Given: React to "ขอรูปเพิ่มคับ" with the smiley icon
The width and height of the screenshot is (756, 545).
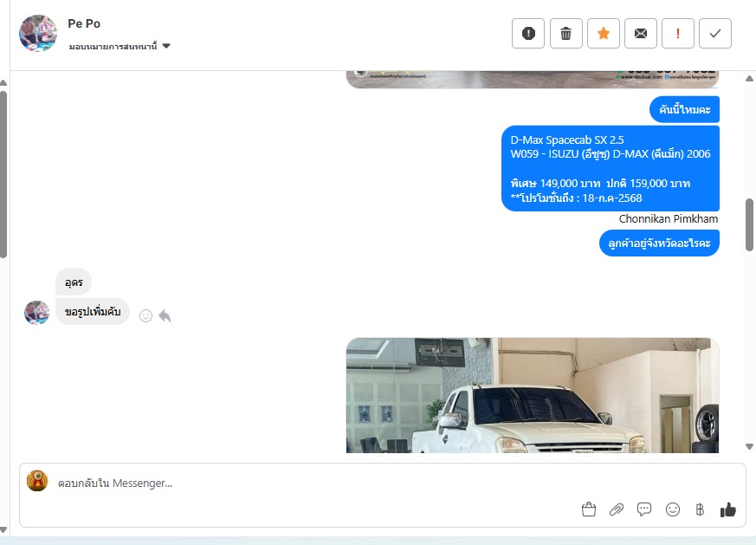Looking at the screenshot, I should 145,316.
